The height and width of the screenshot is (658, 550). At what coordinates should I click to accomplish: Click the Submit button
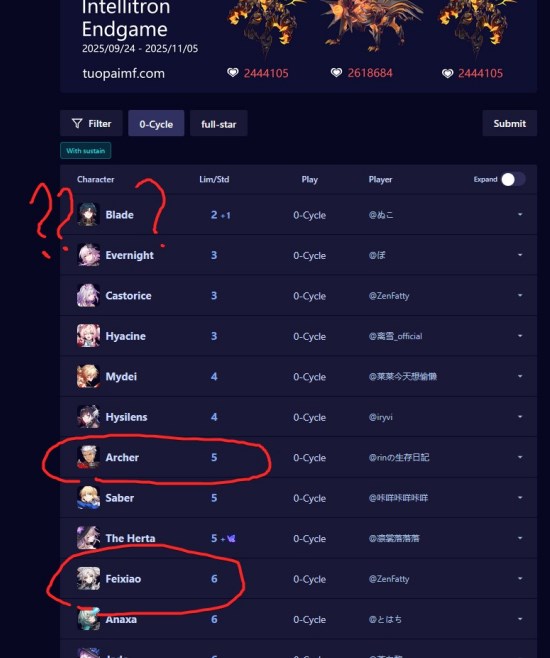click(509, 123)
